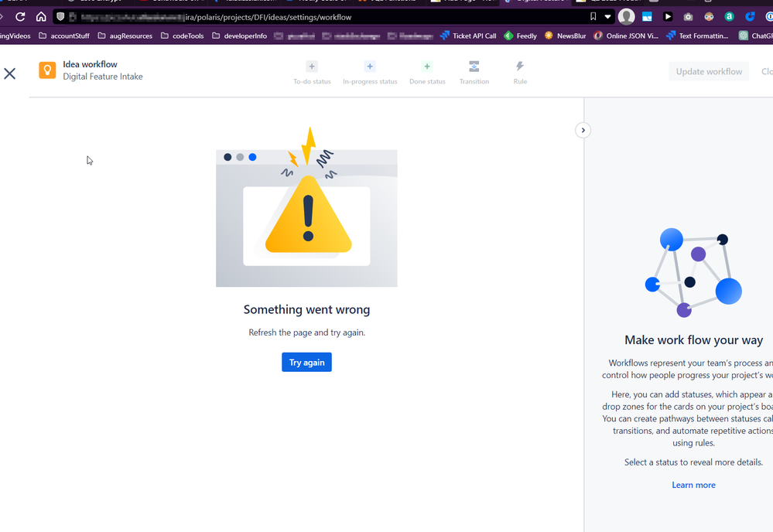The image size is (773, 532).
Task: Open Feedly bookmark
Action: tap(521, 36)
